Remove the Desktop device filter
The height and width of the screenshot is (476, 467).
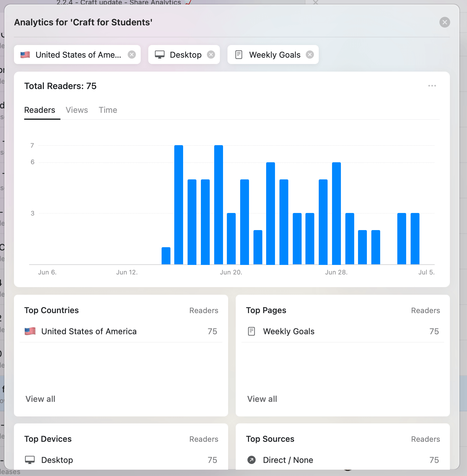(211, 55)
